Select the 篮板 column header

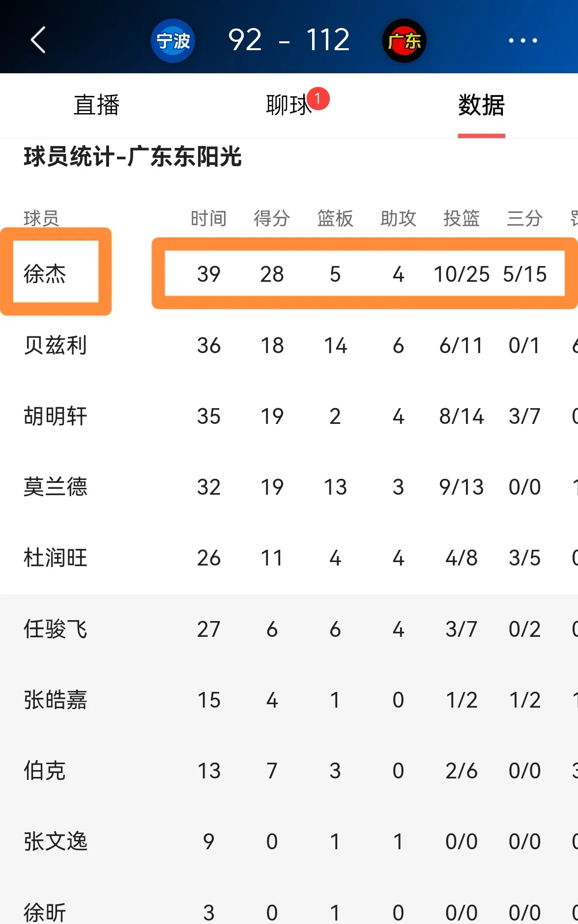[x=335, y=218]
